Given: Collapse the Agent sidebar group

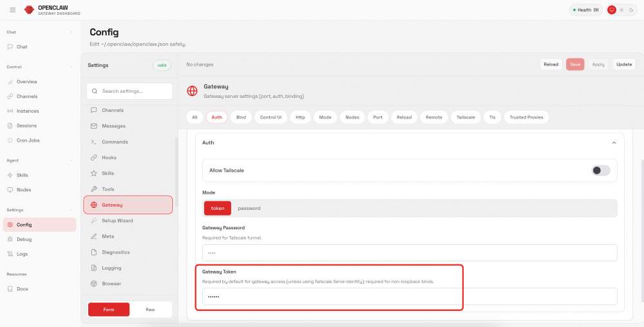Looking at the screenshot, I should pos(71,160).
